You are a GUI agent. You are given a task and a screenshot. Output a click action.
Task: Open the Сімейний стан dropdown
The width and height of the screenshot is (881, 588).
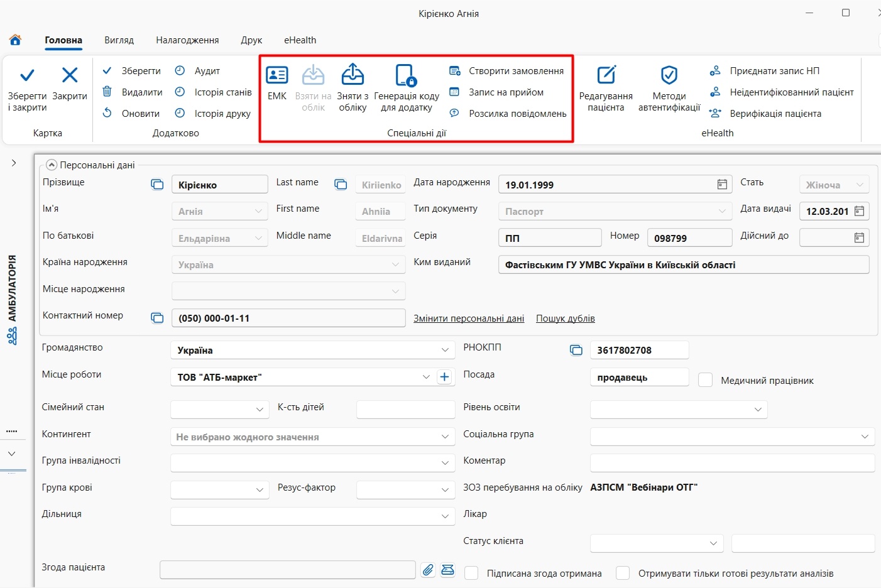tap(260, 410)
